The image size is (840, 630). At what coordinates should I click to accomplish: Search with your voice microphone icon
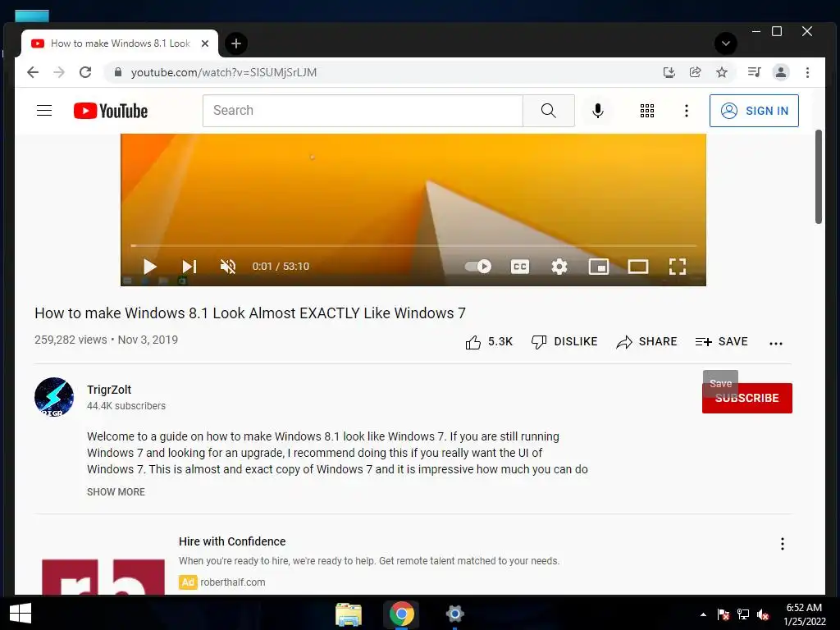pos(598,111)
